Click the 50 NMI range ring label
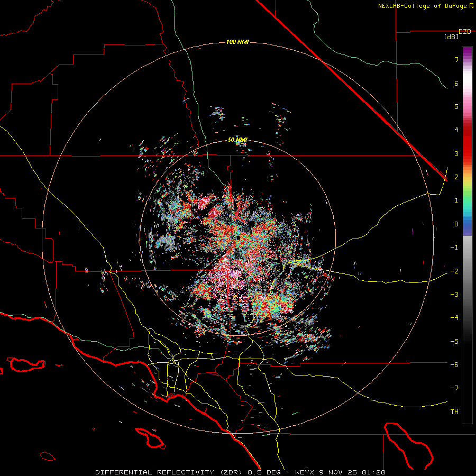 coord(237,140)
